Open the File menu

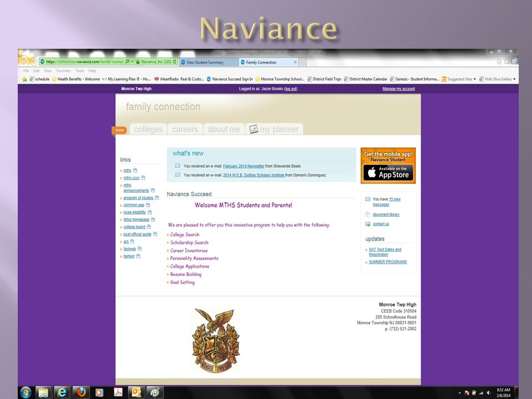click(26, 70)
